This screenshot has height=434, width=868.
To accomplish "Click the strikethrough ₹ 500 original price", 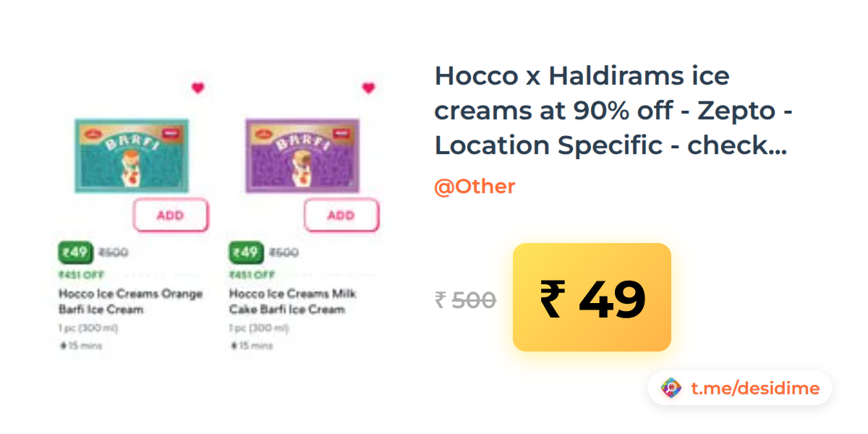I will [465, 299].
